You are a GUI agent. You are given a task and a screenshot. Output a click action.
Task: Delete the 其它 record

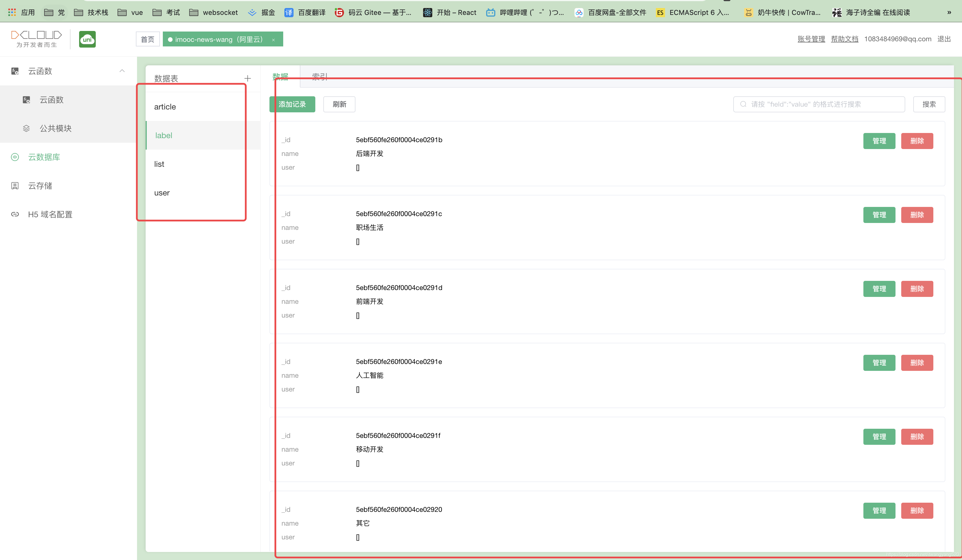pos(917,511)
